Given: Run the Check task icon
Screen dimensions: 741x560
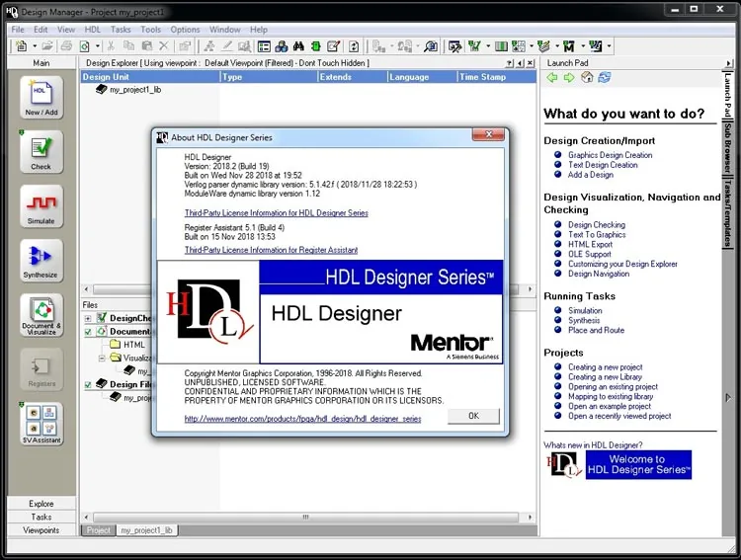Looking at the screenshot, I should 41,152.
